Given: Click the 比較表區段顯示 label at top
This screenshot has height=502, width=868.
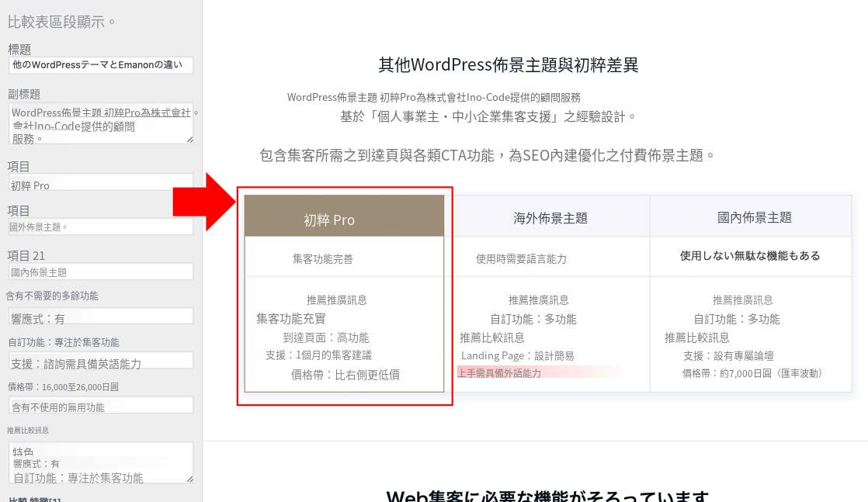Looking at the screenshot, I should pos(61,23).
